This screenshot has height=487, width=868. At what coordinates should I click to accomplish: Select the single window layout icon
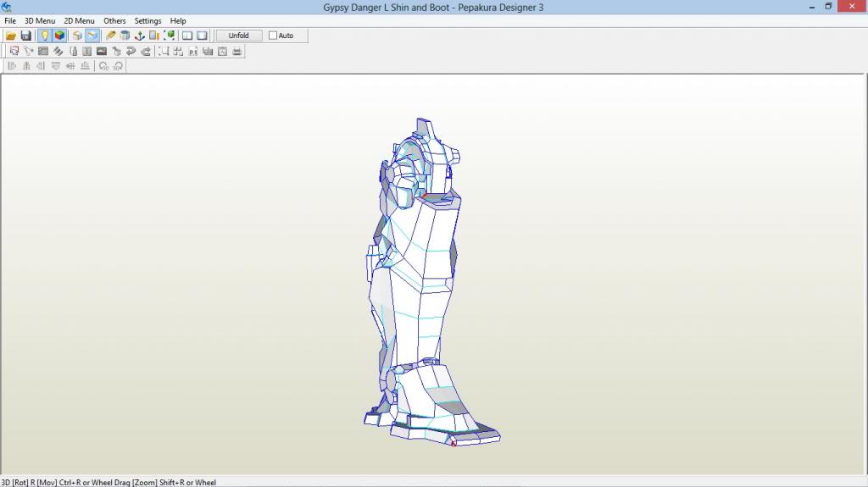pyautogui.click(x=202, y=36)
